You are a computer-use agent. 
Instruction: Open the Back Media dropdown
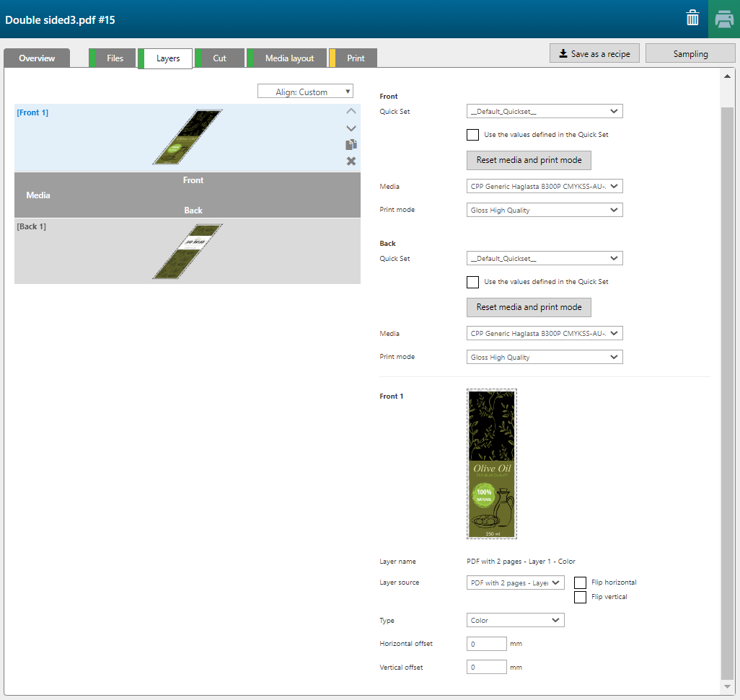pyautogui.click(x=545, y=334)
